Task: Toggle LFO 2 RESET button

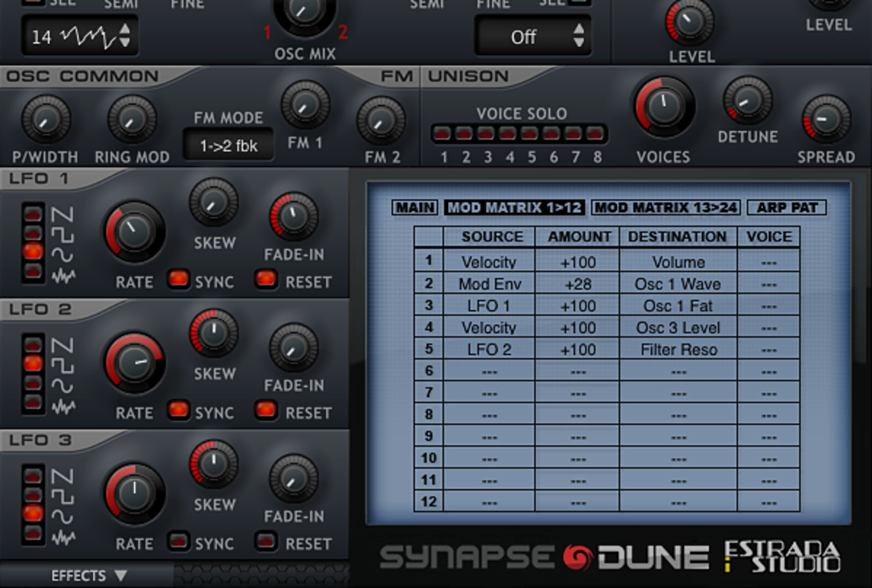Action: pos(266,410)
